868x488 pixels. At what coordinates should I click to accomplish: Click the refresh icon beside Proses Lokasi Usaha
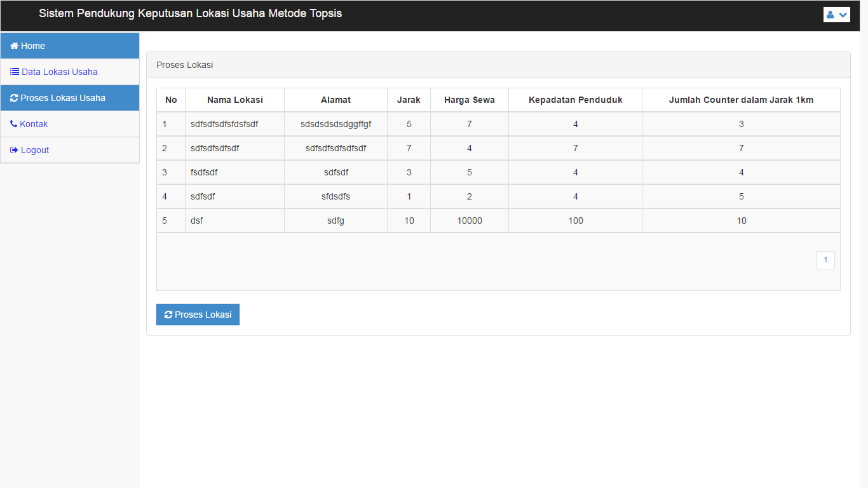pos(14,98)
